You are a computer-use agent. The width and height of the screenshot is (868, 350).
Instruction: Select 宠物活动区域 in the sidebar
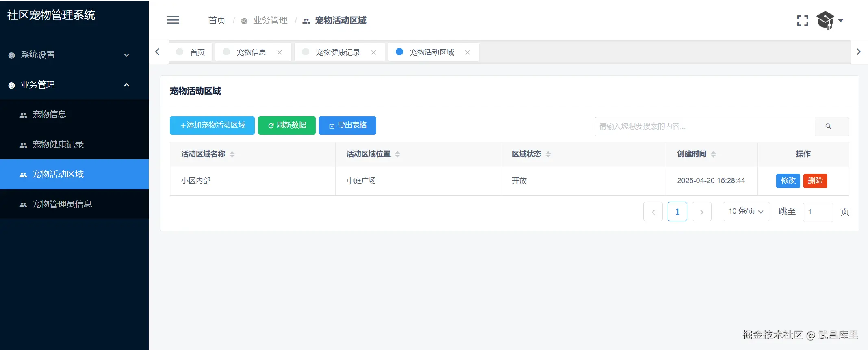point(74,174)
